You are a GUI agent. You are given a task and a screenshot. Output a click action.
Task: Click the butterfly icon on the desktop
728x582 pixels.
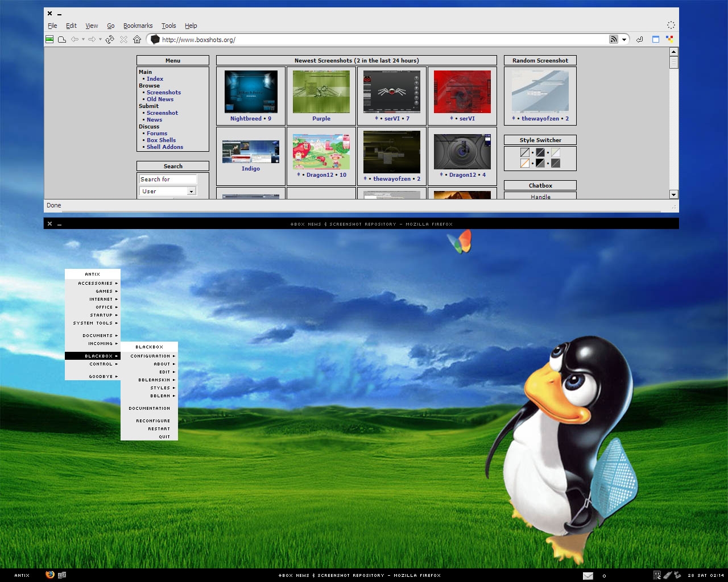pos(460,241)
